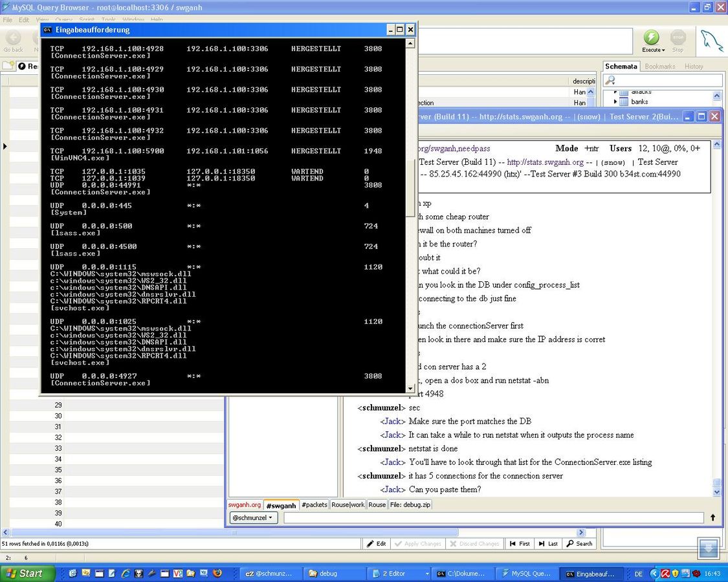Switch to the Bookmarks tab
The width and height of the screenshot is (728, 582).
(659, 66)
